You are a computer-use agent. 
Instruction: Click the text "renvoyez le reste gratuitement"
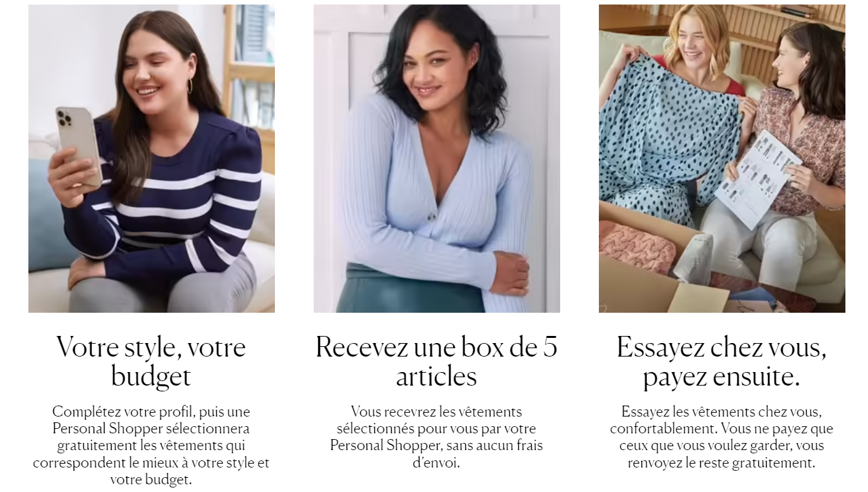pyautogui.click(x=722, y=463)
